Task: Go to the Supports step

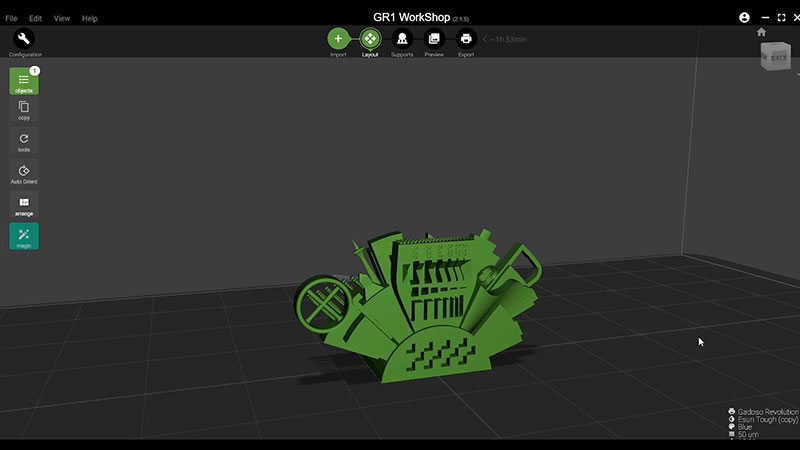Action: (402, 38)
